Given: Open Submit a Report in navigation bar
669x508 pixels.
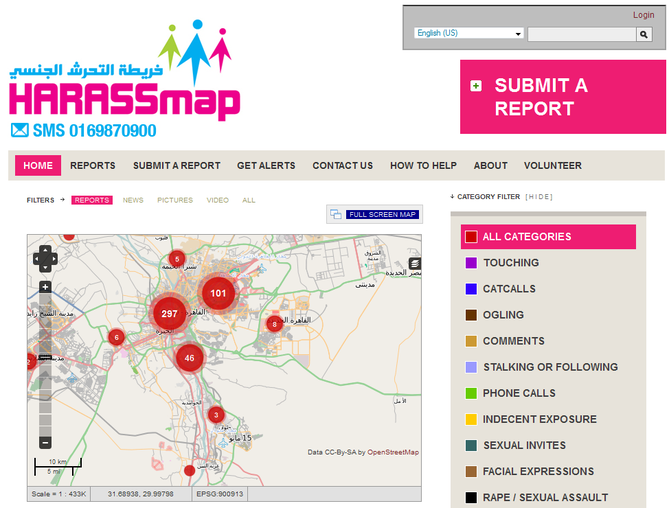Looking at the screenshot, I should tap(177, 165).
